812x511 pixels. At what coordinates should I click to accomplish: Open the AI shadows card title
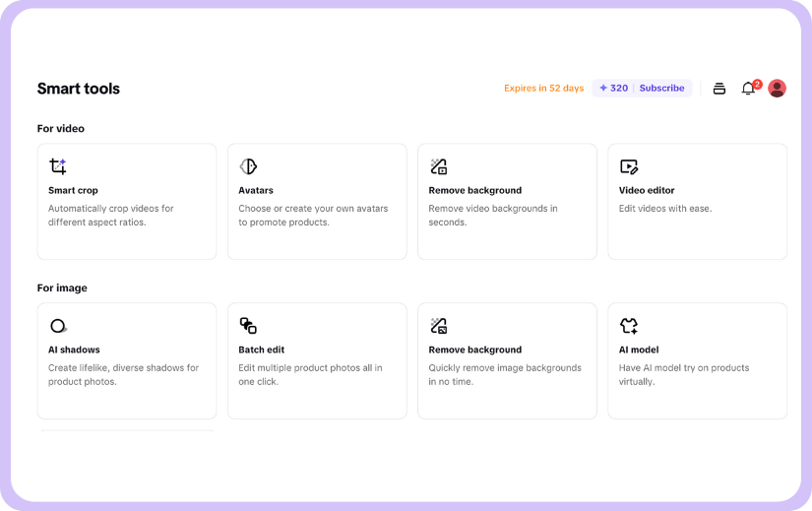[74, 350]
